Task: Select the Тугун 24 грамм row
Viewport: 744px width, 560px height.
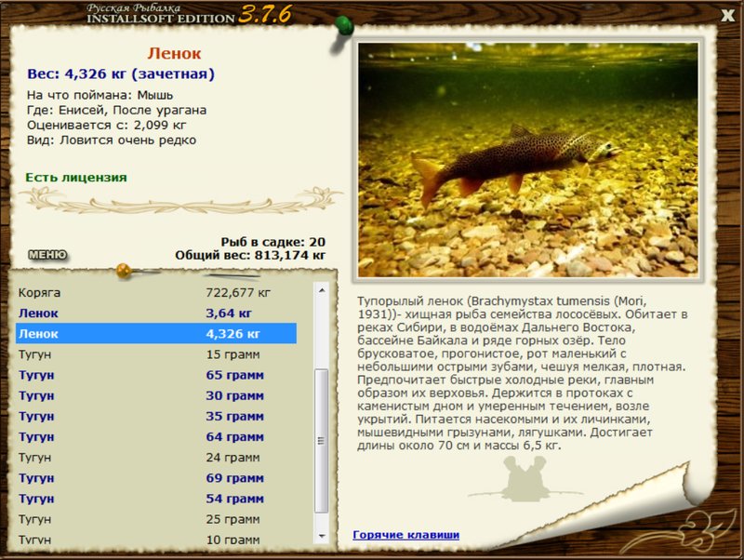Action: (x=156, y=458)
